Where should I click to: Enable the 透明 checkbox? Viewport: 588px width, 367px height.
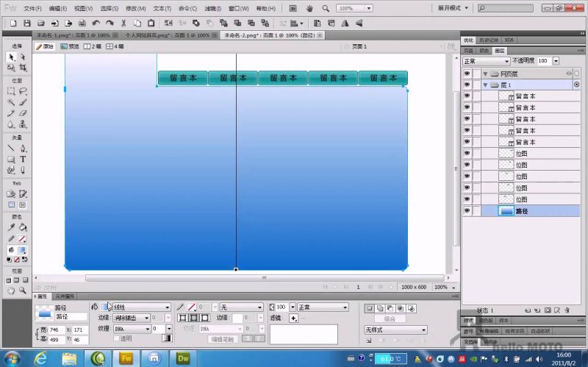[x=116, y=338]
